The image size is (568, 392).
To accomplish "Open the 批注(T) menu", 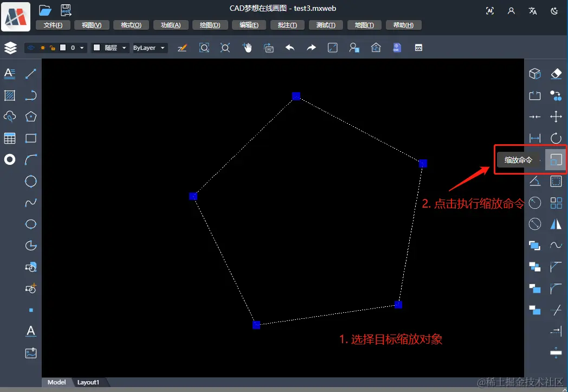I will pos(287,25).
